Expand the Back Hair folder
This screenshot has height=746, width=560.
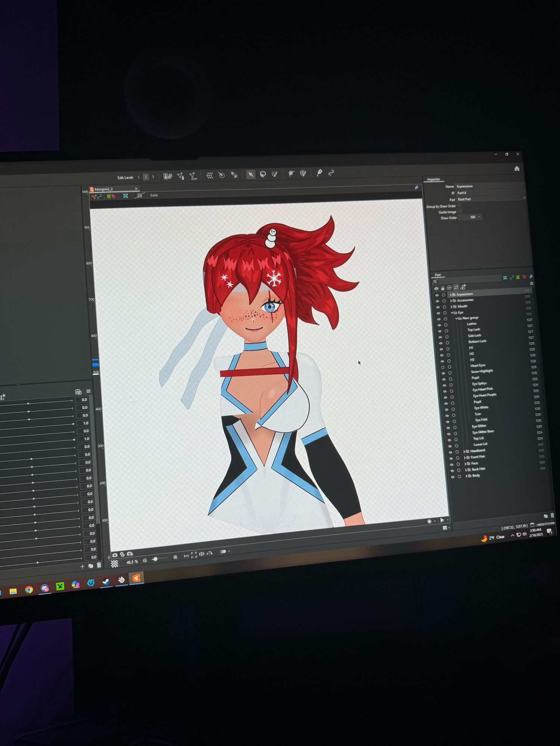[466, 469]
